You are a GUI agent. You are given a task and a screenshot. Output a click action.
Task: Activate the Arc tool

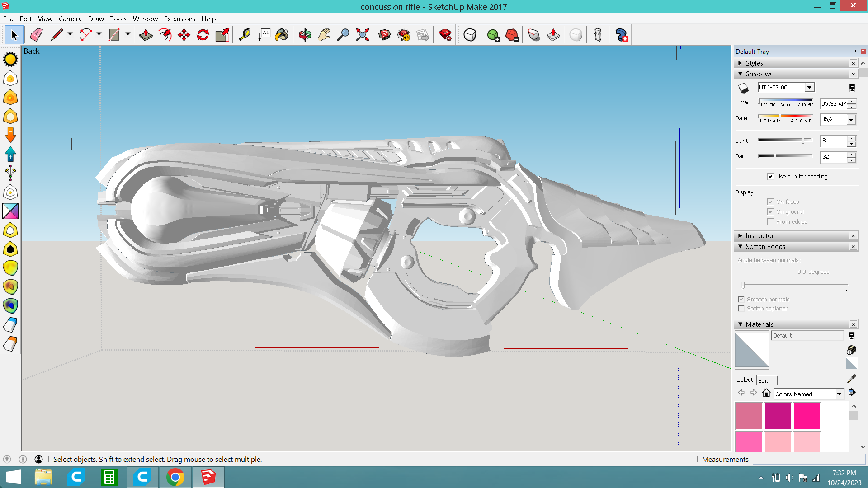(x=85, y=35)
